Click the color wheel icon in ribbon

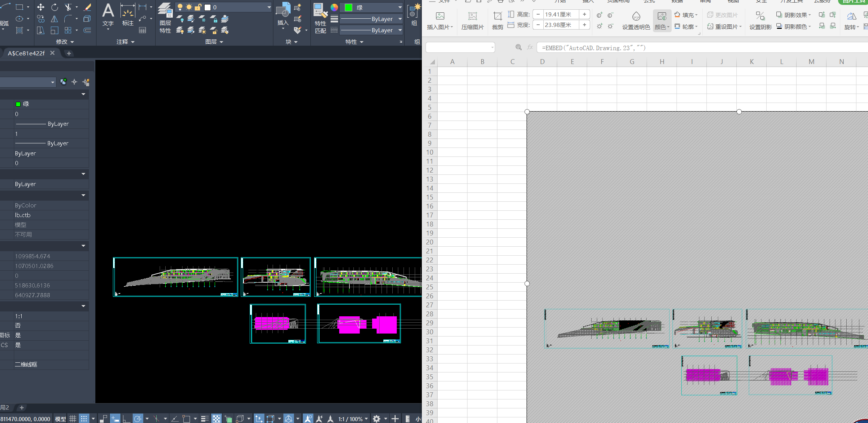(x=334, y=7)
